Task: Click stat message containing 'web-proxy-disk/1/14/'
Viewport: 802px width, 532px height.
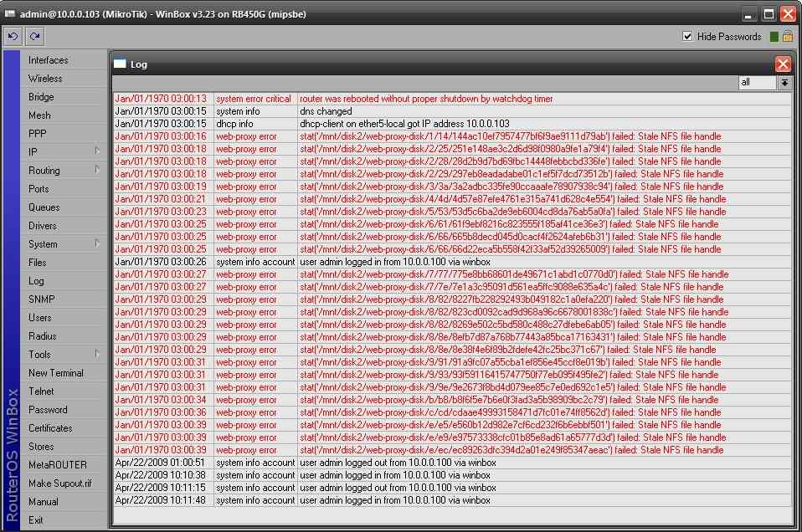Action: [x=511, y=136]
